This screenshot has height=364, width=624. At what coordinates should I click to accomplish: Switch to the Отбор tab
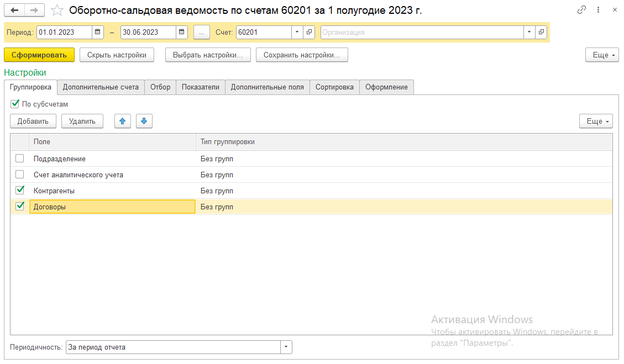tap(160, 87)
